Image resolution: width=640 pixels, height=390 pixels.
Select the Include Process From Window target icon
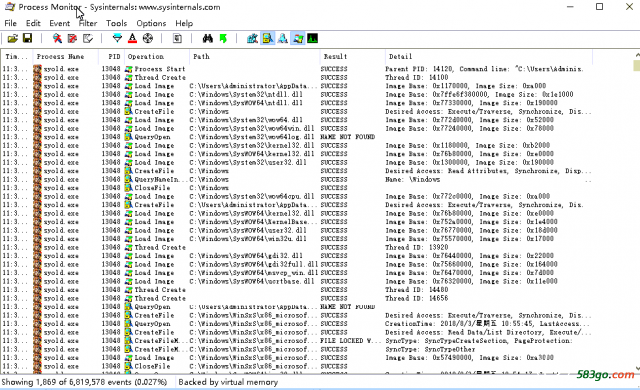tap(148, 39)
